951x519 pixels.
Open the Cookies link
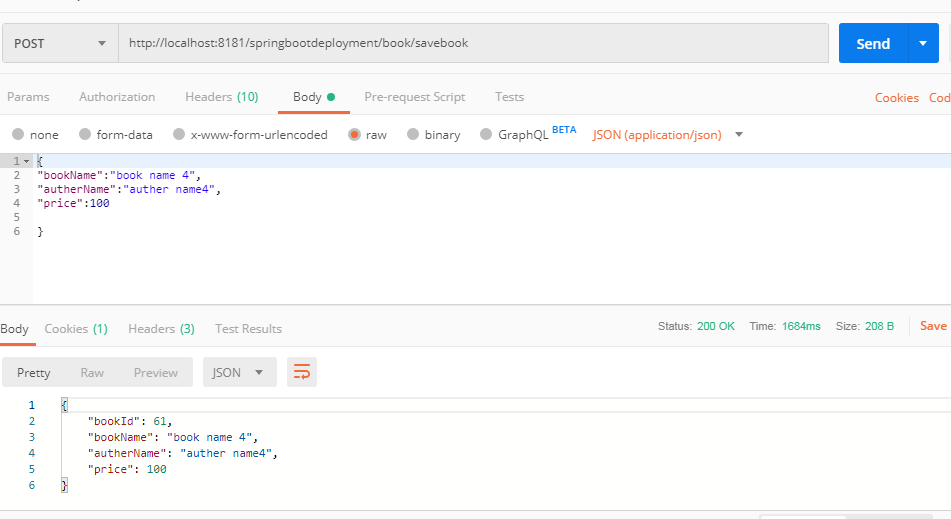[896, 98]
